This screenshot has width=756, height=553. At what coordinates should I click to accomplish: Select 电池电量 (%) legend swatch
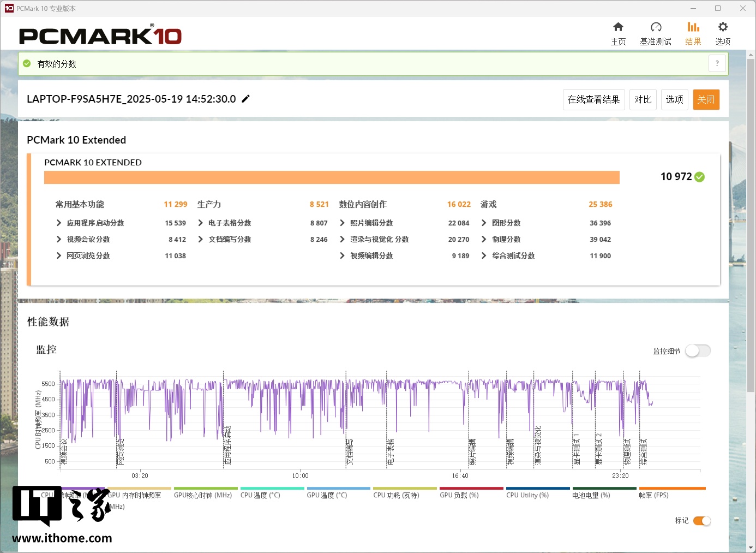(605, 489)
